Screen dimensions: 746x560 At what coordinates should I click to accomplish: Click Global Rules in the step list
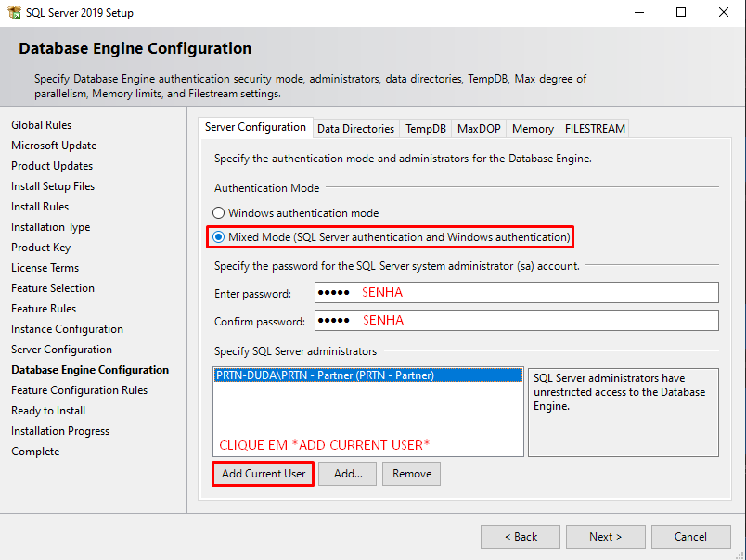42,125
